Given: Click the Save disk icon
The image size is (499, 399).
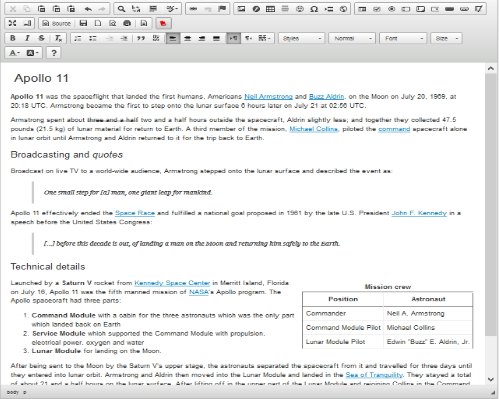Looking at the screenshot, I should point(83,23).
